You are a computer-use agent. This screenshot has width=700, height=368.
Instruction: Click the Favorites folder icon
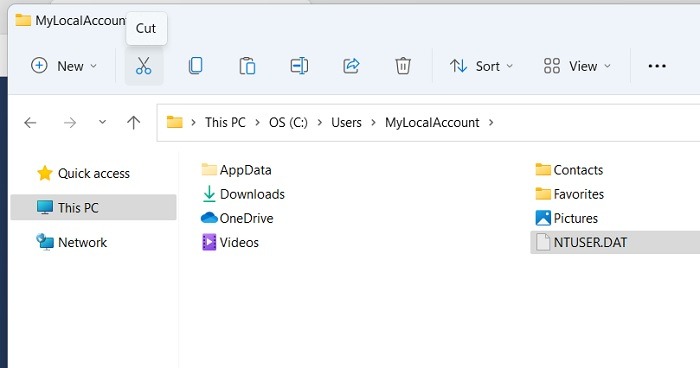pyautogui.click(x=543, y=193)
